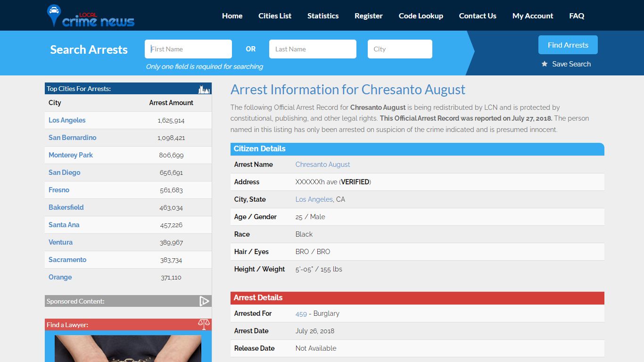
Task: Open the Monterey Park city link
Action: (x=71, y=155)
